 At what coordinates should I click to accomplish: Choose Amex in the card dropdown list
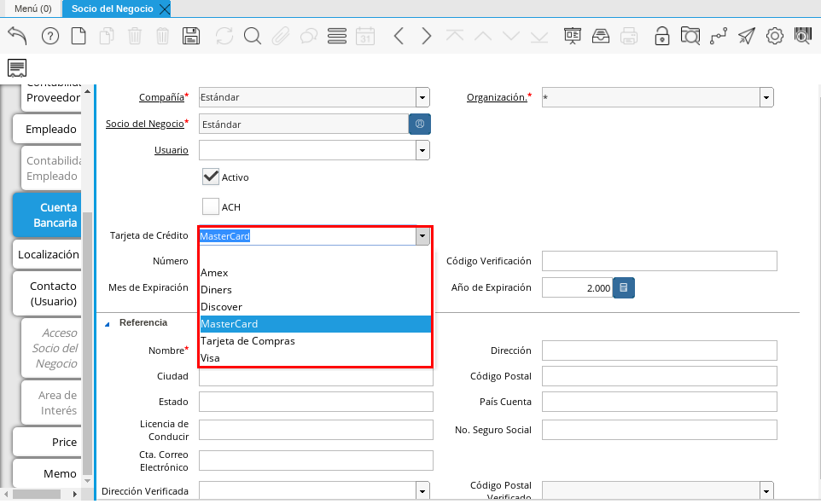[214, 273]
